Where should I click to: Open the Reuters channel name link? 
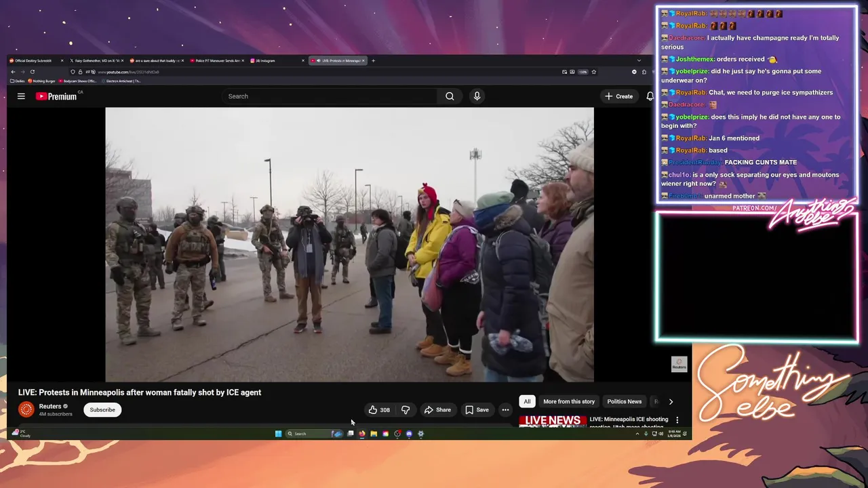50,406
